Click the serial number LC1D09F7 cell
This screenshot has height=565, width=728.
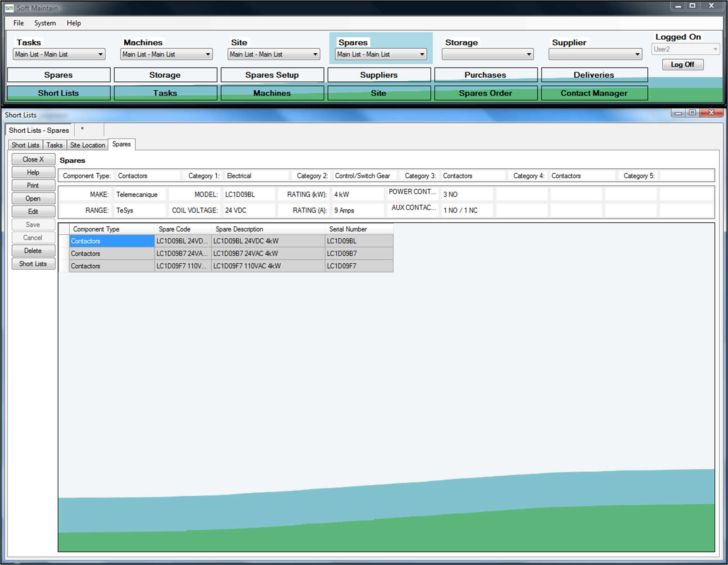click(359, 266)
